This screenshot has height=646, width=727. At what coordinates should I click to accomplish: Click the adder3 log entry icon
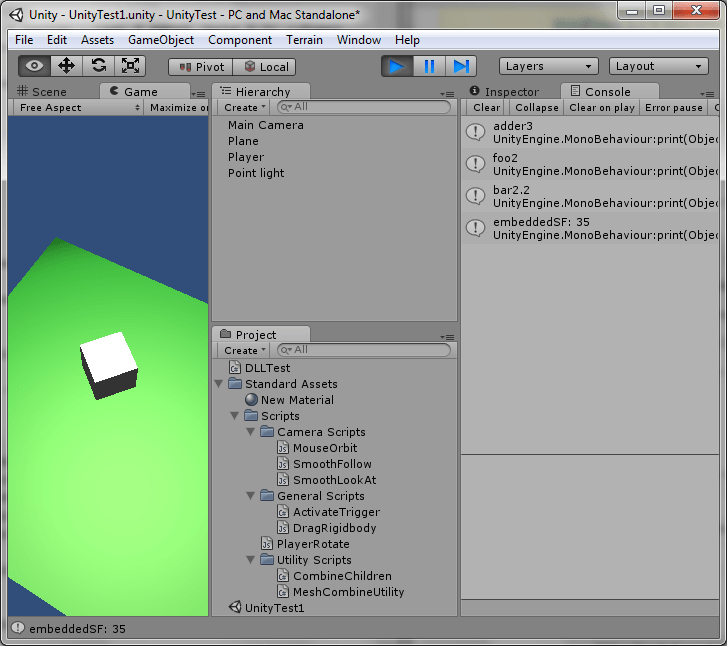(476, 132)
